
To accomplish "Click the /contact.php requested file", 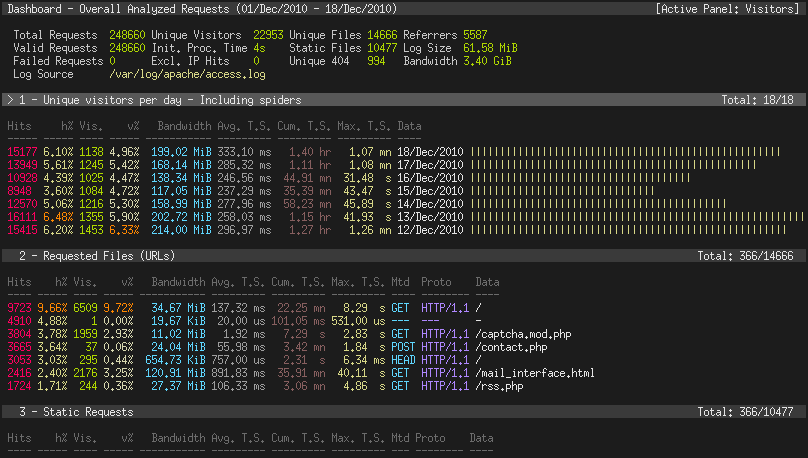I will 512,347.
